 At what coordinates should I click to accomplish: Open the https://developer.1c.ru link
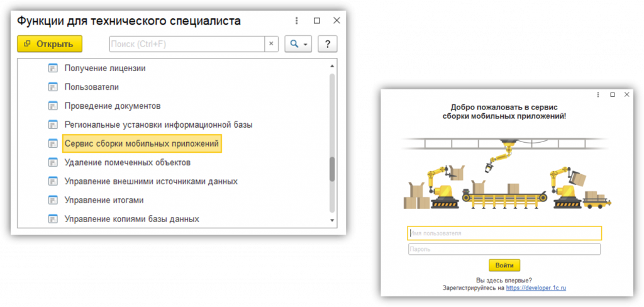click(536, 288)
